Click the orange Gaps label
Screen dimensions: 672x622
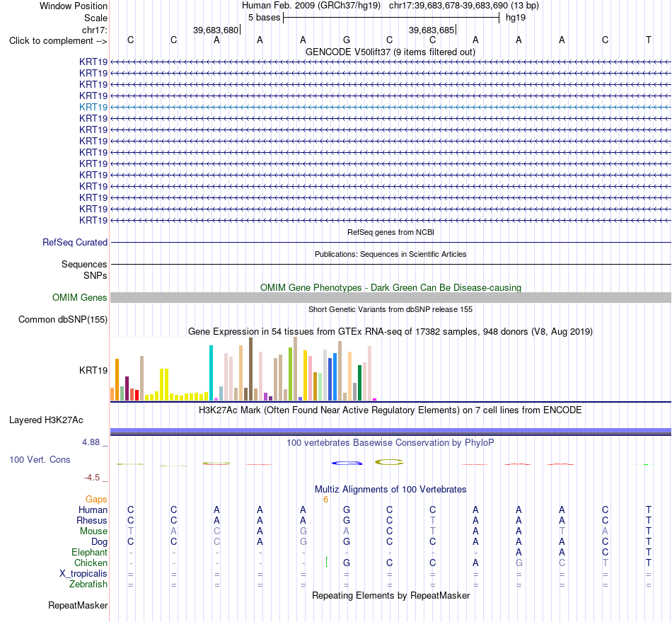pyautogui.click(x=96, y=500)
